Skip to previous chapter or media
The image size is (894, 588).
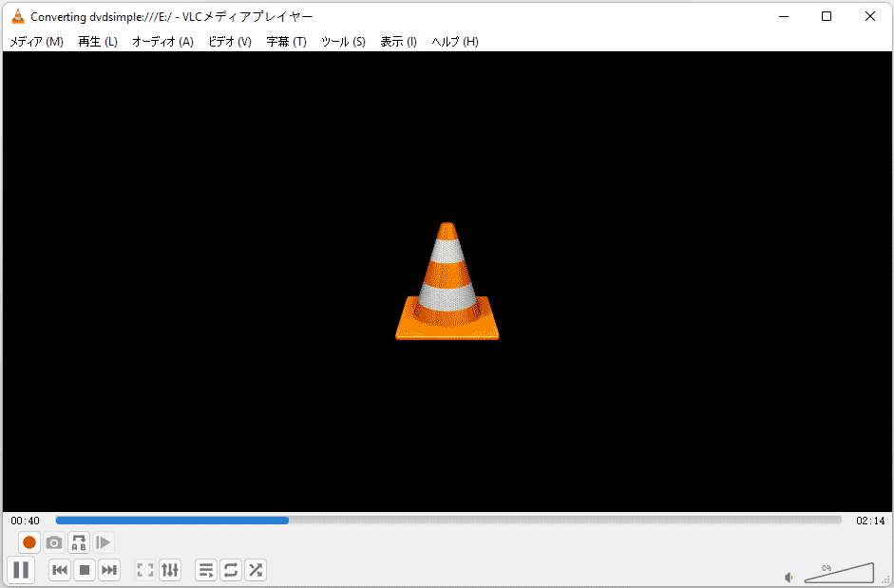pos(60,570)
